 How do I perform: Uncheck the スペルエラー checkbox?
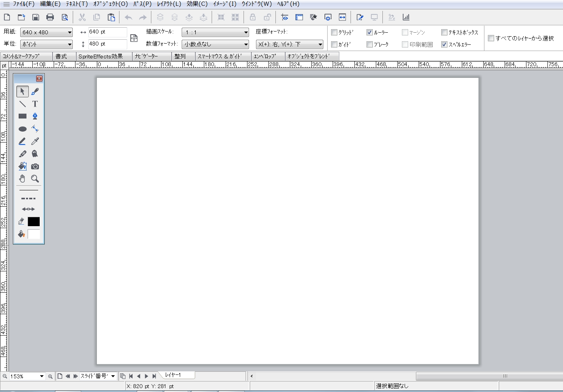tap(444, 44)
